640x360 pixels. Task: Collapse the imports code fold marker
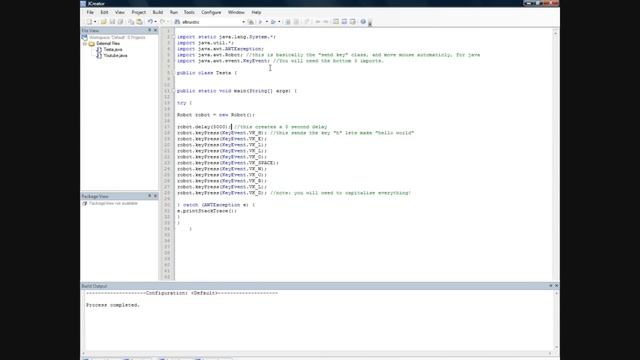coord(173,37)
